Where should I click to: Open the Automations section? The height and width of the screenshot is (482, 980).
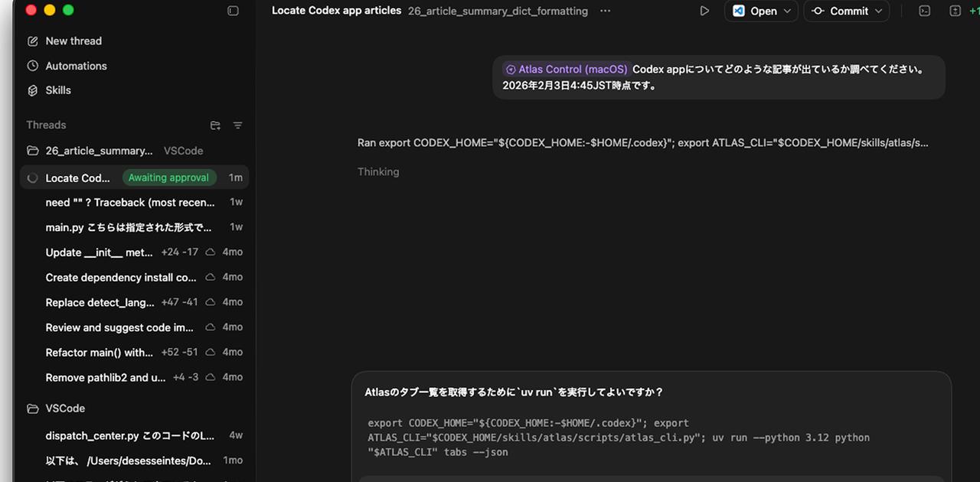click(76, 65)
